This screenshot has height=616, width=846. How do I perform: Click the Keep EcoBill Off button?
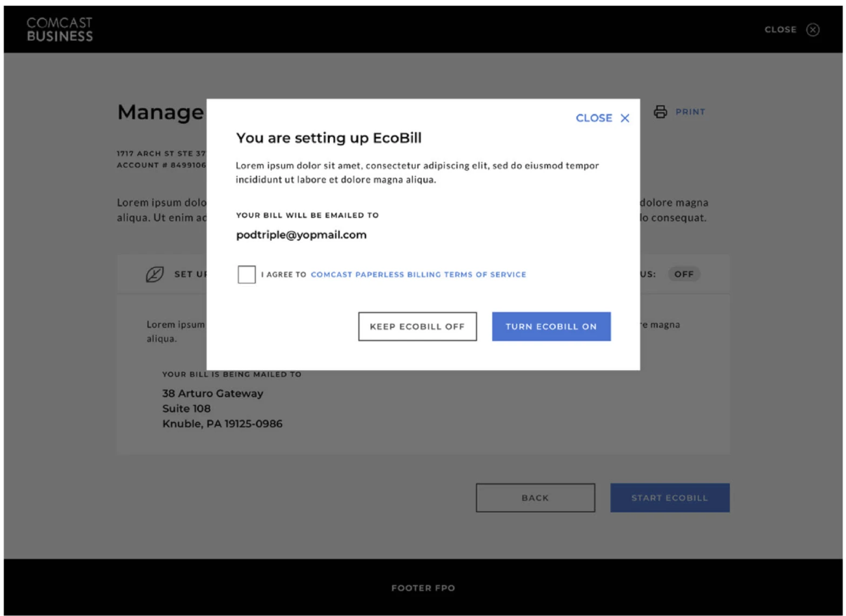(x=417, y=326)
